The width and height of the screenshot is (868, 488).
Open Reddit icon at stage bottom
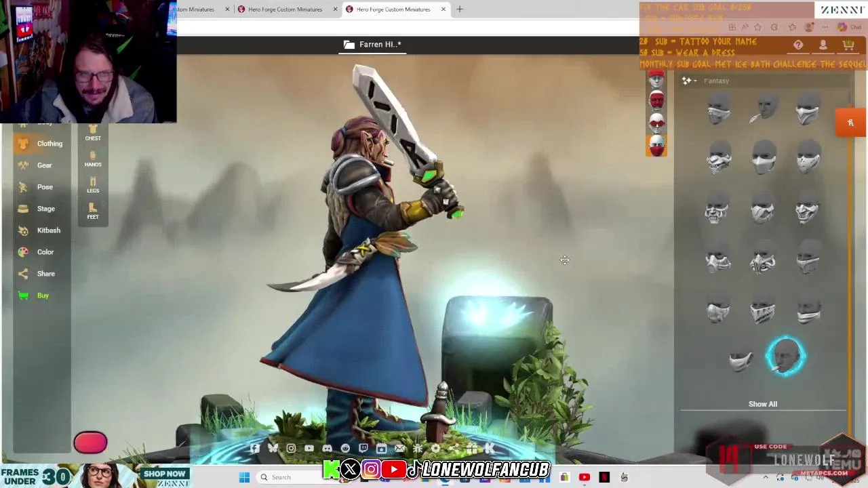pos(345,449)
